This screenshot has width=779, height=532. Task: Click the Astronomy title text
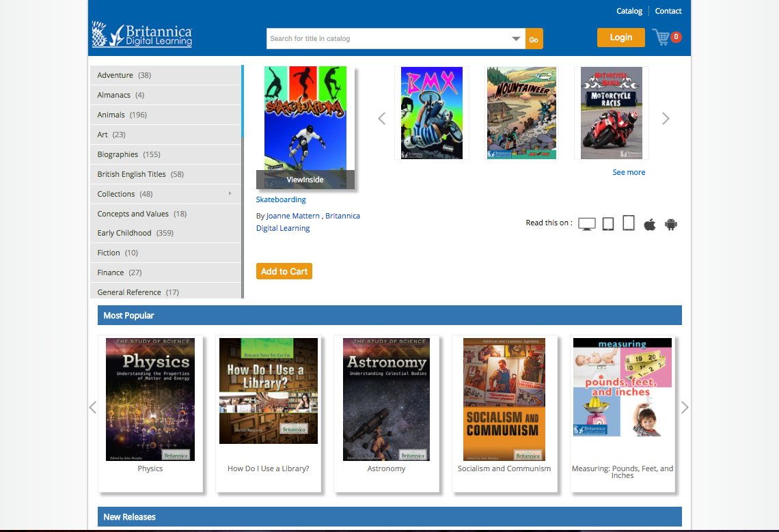(x=387, y=468)
